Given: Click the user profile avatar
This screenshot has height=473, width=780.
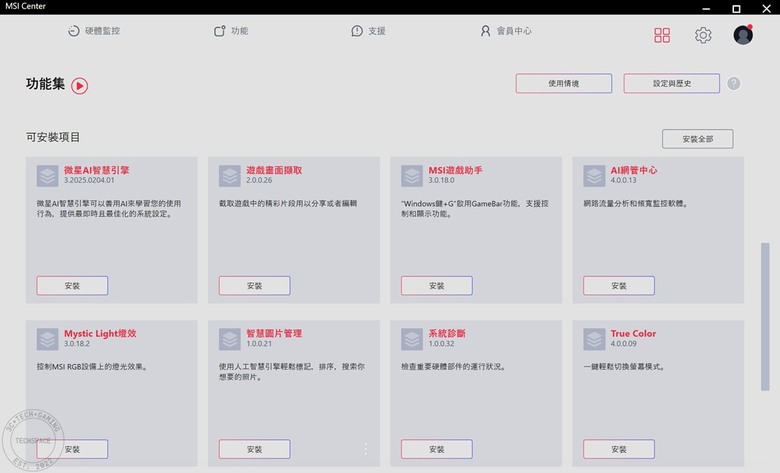Looking at the screenshot, I should [x=743, y=35].
